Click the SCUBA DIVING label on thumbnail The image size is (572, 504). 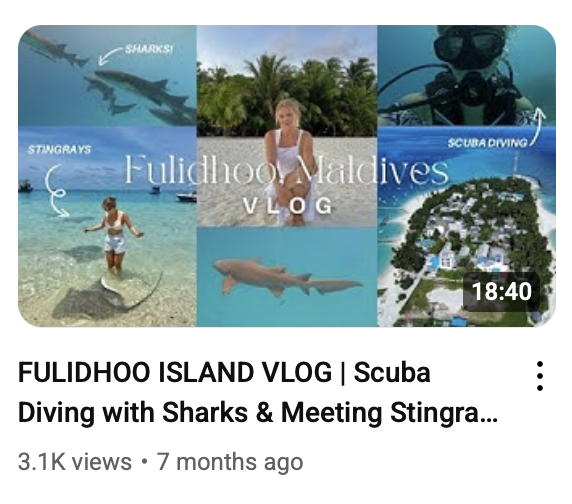[488, 143]
